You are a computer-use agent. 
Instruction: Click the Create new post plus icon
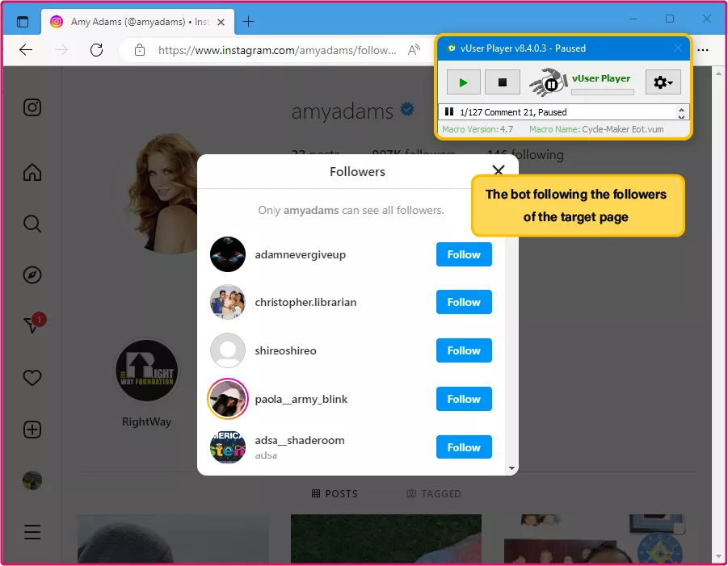[x=32, y=430]
